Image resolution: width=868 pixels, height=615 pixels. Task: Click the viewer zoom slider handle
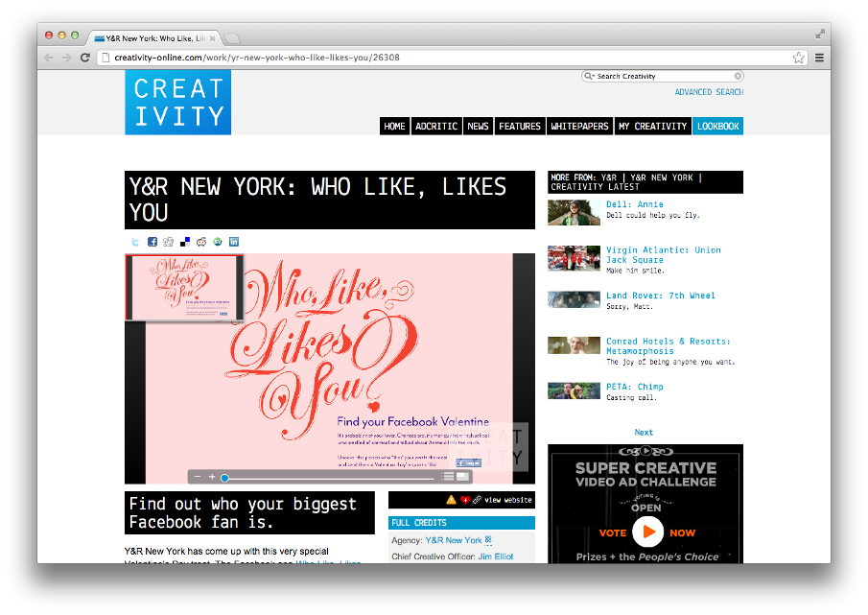[x=224, y=478]
